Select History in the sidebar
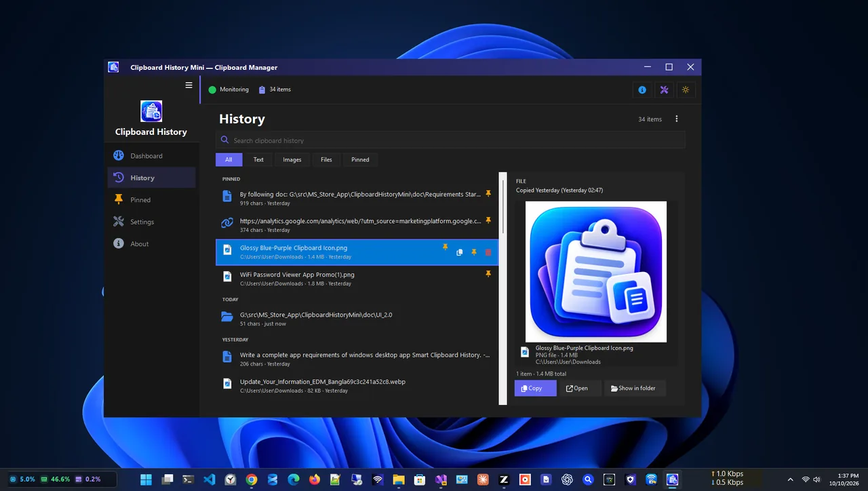This screenshot has width=868, height=491. click(151, 178)
